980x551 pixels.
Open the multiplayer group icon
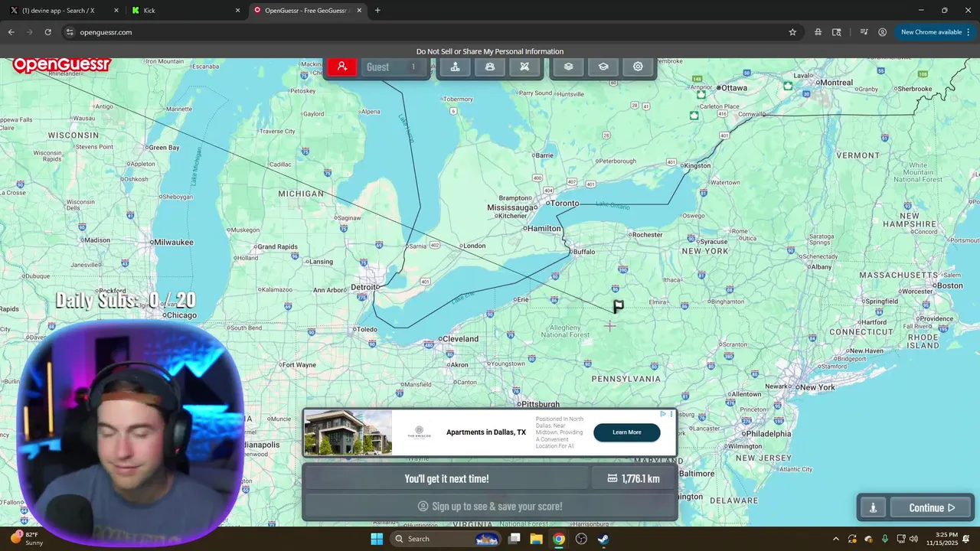pyautogui.click(x=490, y=67)
